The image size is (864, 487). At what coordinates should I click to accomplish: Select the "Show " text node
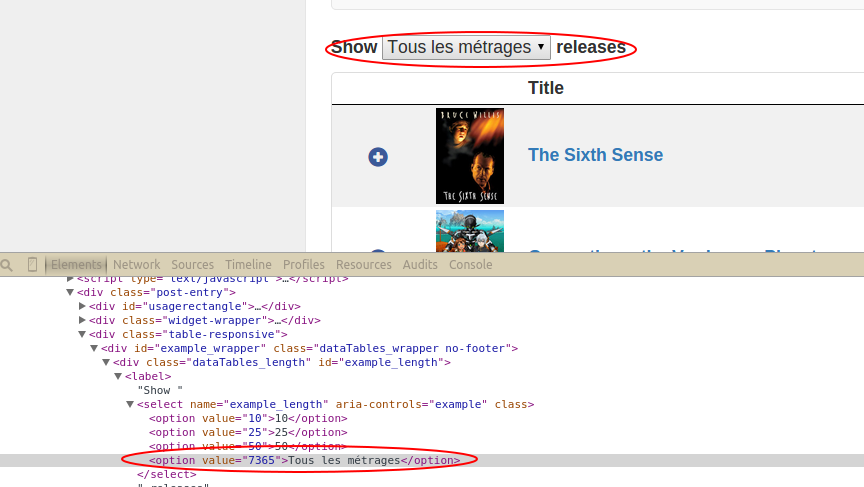pyautogui.click(x=160, y=391)
